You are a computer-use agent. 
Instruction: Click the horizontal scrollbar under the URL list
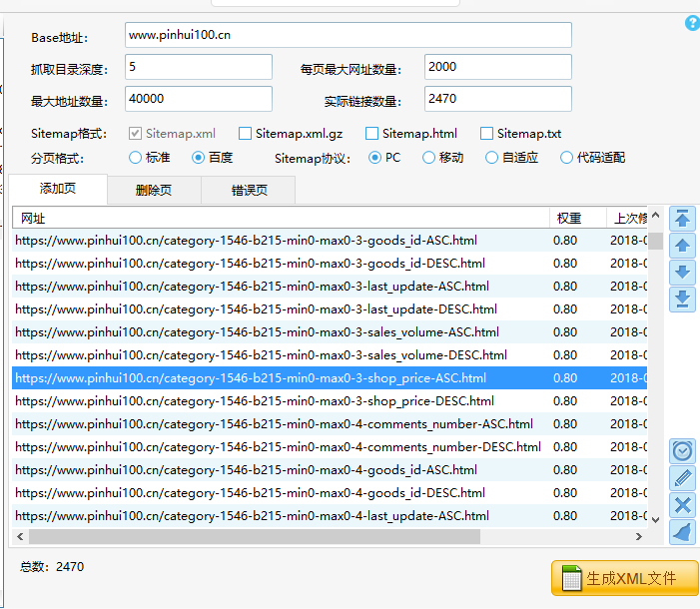coord(250,537)
